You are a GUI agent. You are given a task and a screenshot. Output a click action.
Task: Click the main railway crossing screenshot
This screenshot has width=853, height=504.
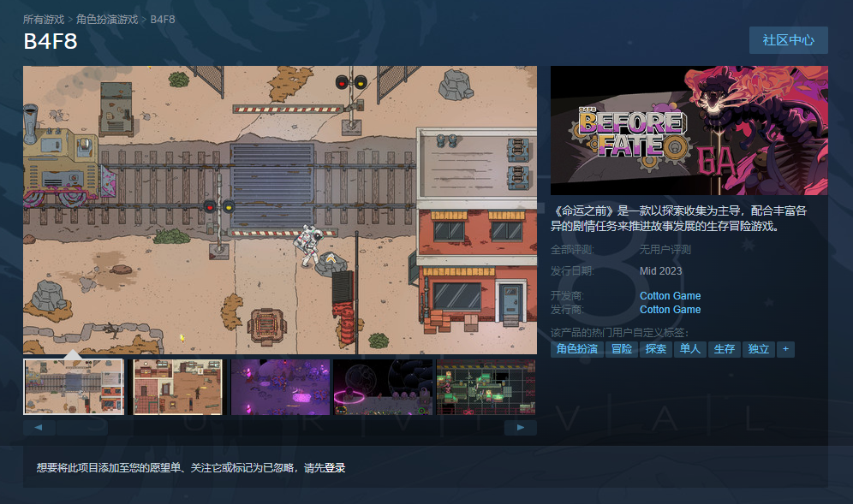click(x=279, y=210)
